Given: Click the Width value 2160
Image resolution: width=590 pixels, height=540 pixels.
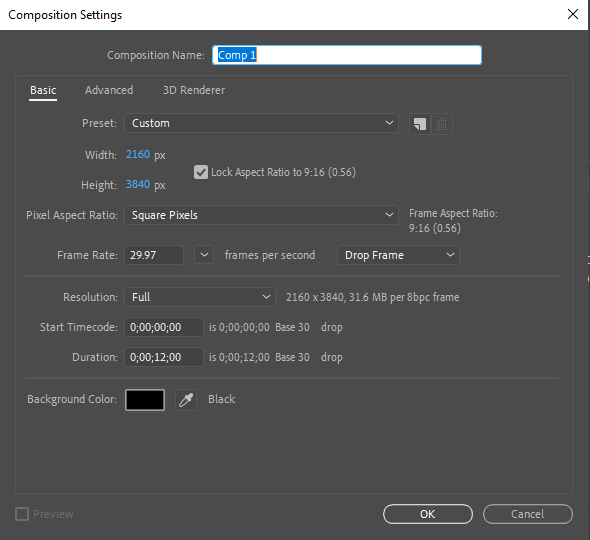Looking at the screenshot, I should [x=138, y=154].
